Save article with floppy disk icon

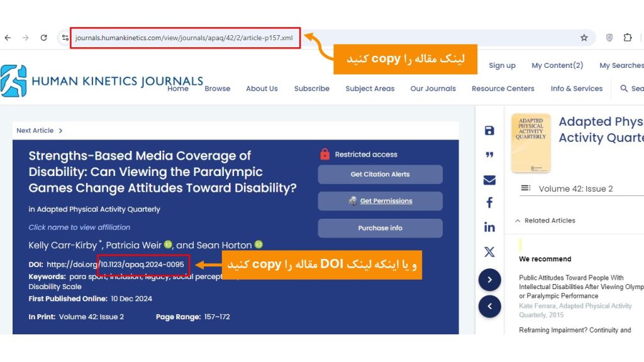(x=489, y=131)
